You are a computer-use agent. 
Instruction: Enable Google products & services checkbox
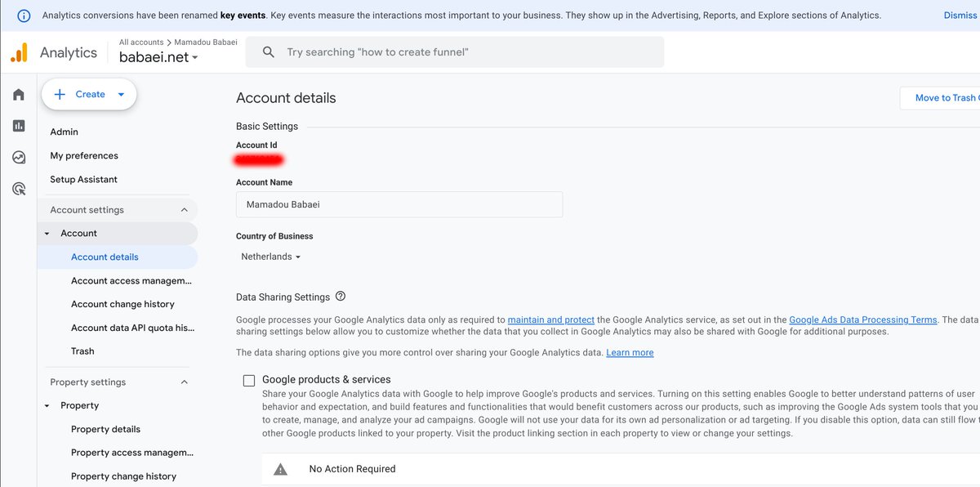pyautogui.click(x=249, y=380)
